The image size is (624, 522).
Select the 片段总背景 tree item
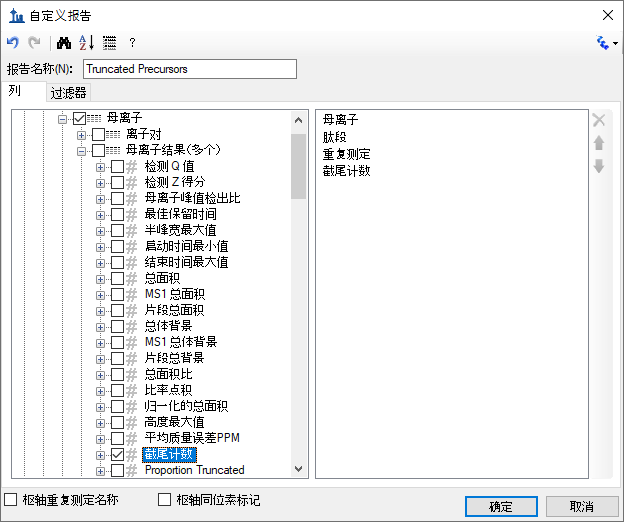pyautogui.click(x=174, y=358)
